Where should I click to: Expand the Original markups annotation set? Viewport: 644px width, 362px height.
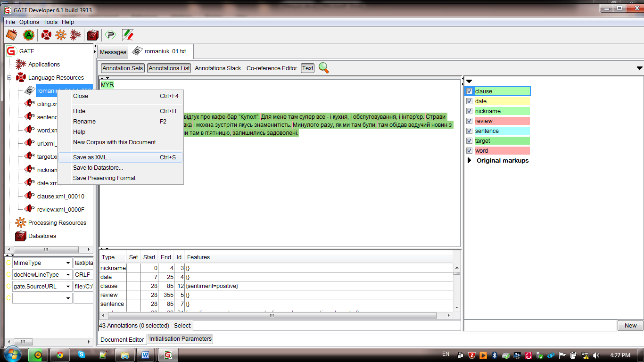[469, 161]
